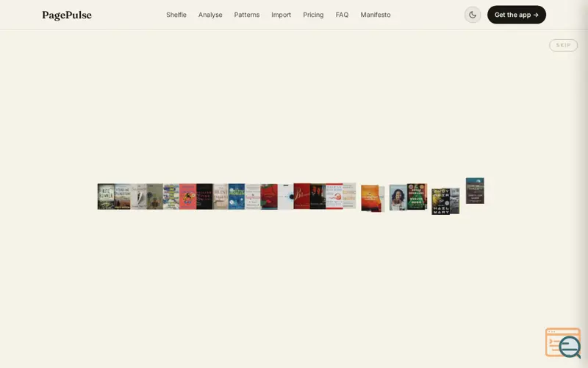The width and height of the screenshot is (588, 368).
Task: Click the PagePulse logo
Action: pos(67,15)
